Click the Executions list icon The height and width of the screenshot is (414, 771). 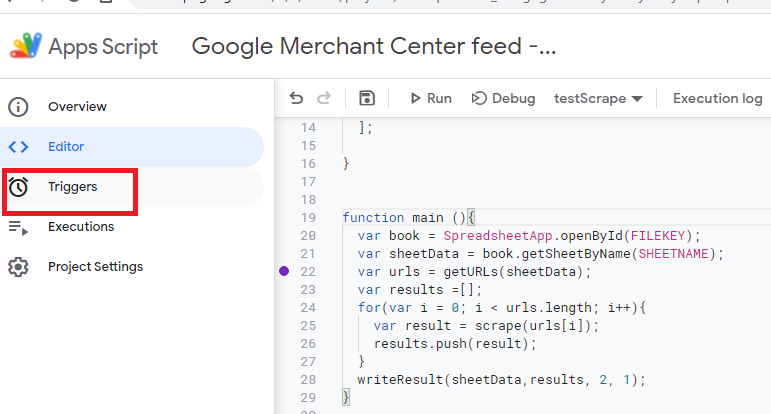(x=18, y=227)
